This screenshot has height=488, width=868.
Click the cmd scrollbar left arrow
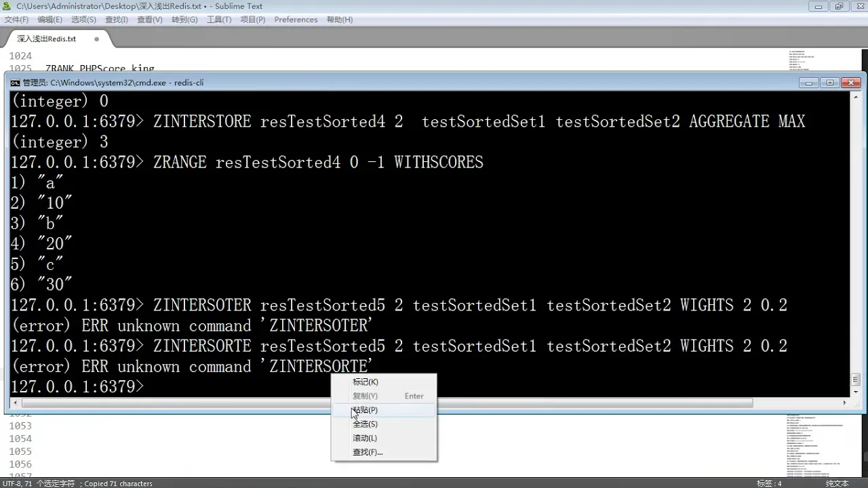click(16, 403)
